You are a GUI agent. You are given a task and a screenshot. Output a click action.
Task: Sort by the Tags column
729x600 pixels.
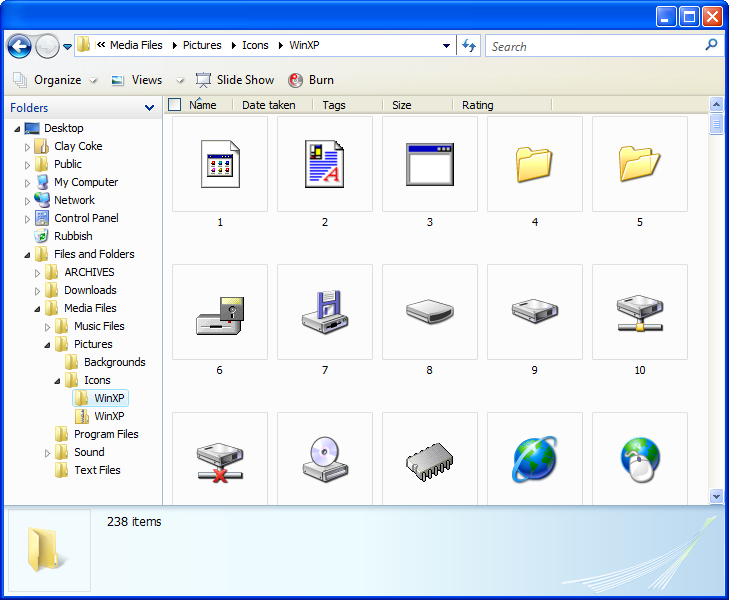click(x=334, y=105)
